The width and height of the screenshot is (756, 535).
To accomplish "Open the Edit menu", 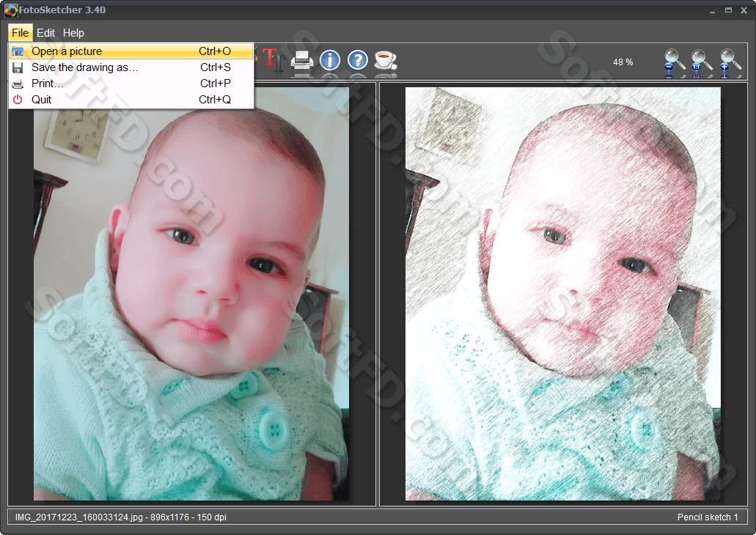I will pyautogui.click(x=45, y=33).
